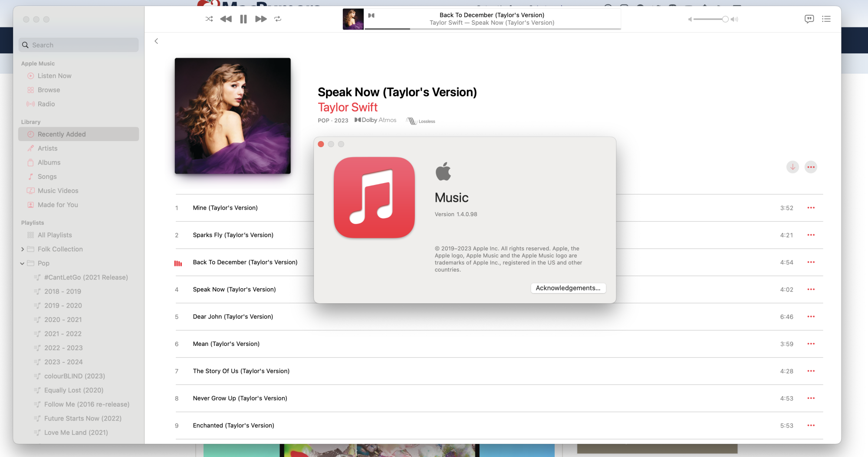Screen dimensions: 868x457
Task: Click the playing indicator beside Back To December
Action: point(178,263)
